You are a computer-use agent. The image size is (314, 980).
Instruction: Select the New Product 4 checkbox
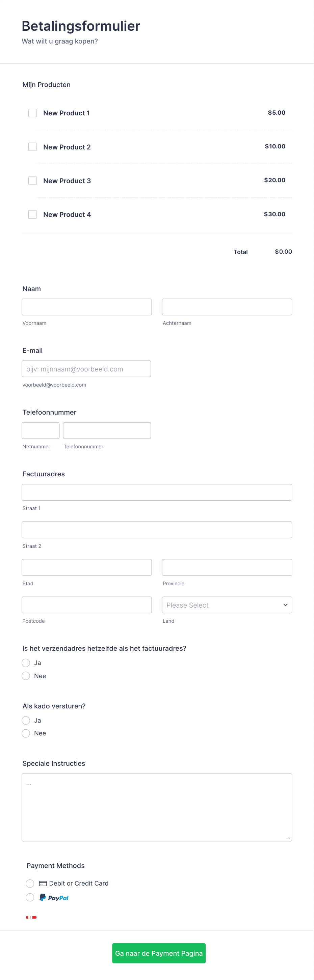tap(33, 215)
